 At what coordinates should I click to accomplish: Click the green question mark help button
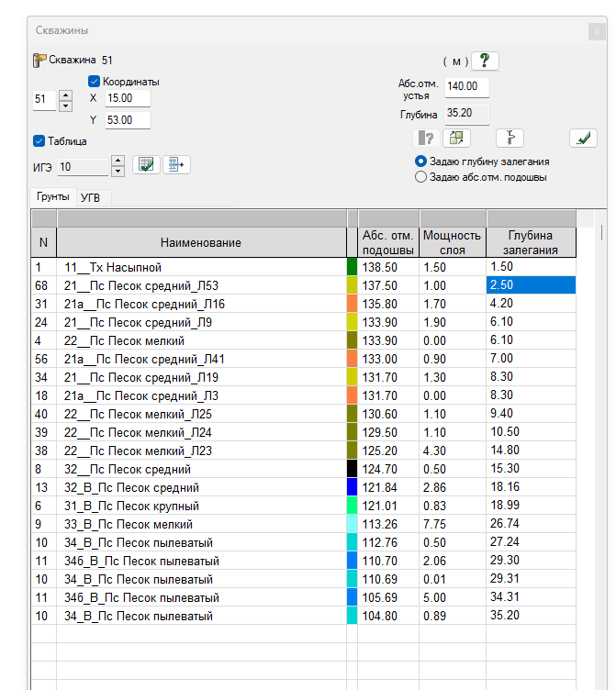(x=485, y=61)
